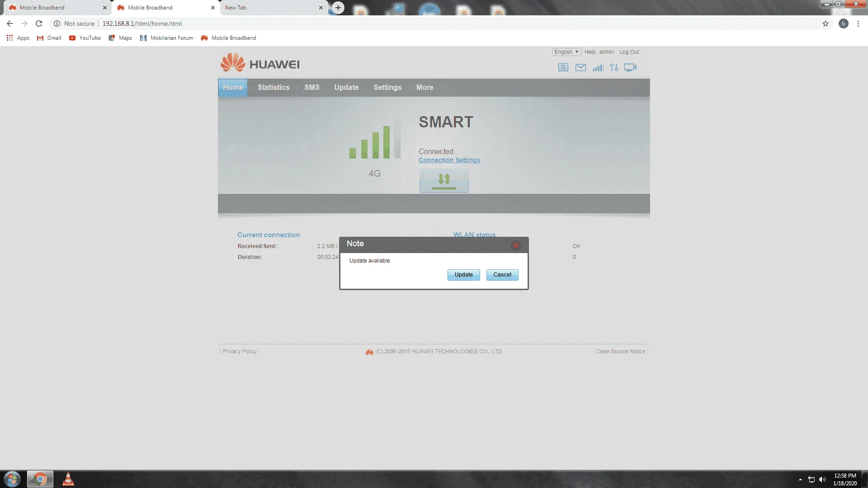Screen dimensions: 868x488
Task: Click the admin user link
Action: point(607,52)
